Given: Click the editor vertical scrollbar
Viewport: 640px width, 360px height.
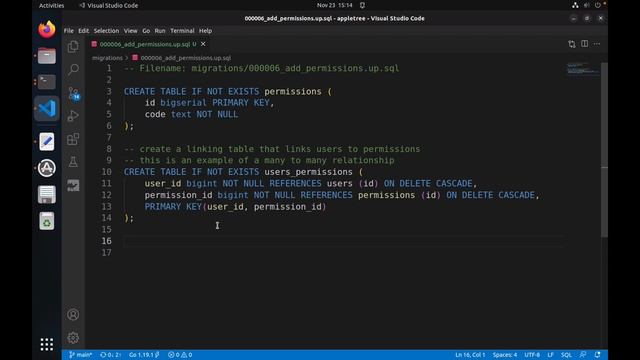Looking at the screenshot, I should 604,149.
